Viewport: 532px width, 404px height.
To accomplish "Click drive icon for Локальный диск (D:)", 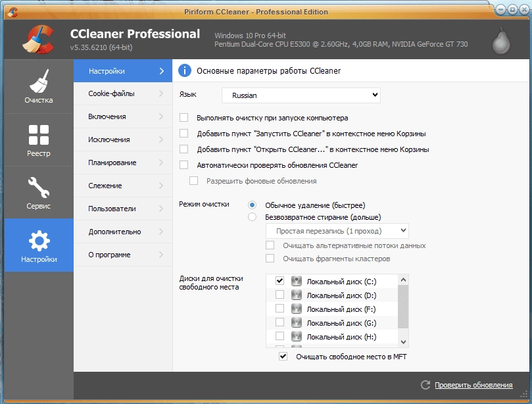I will tap(296, 295).
